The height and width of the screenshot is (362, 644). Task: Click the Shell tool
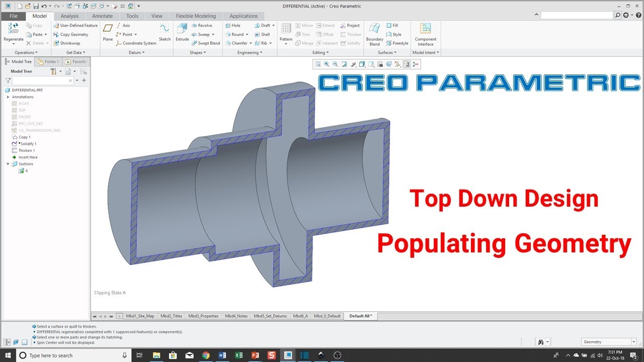[x=262, y=35]
